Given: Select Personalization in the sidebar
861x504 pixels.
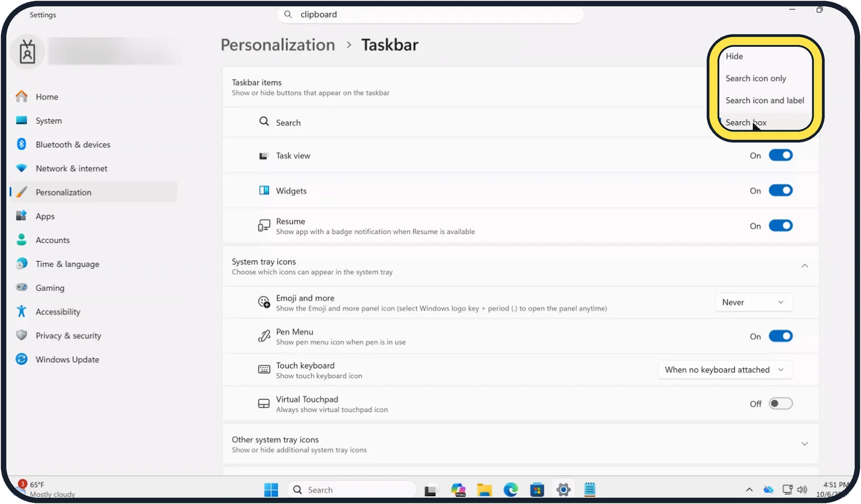Looking at the screenshot, I should (93, 193).
